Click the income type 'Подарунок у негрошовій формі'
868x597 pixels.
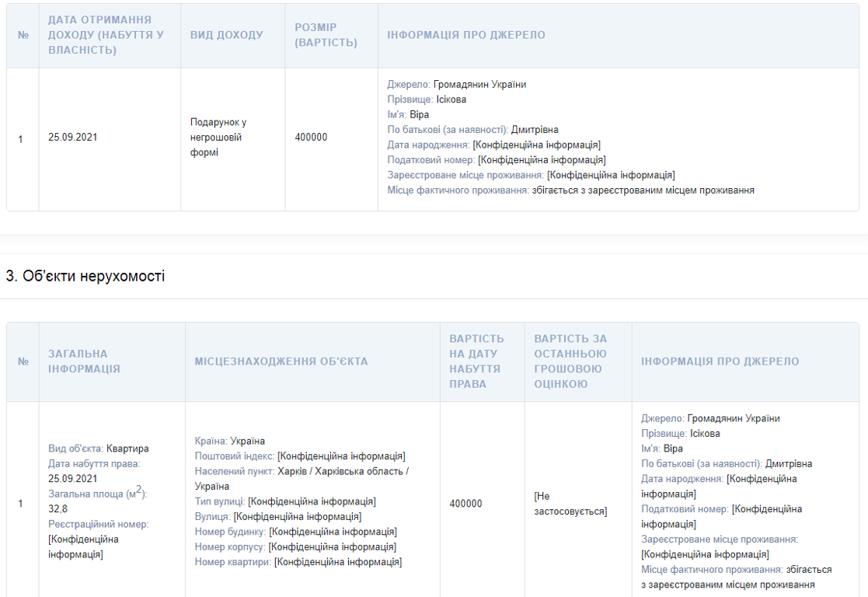pyautogui.click(x=218, y=137)
